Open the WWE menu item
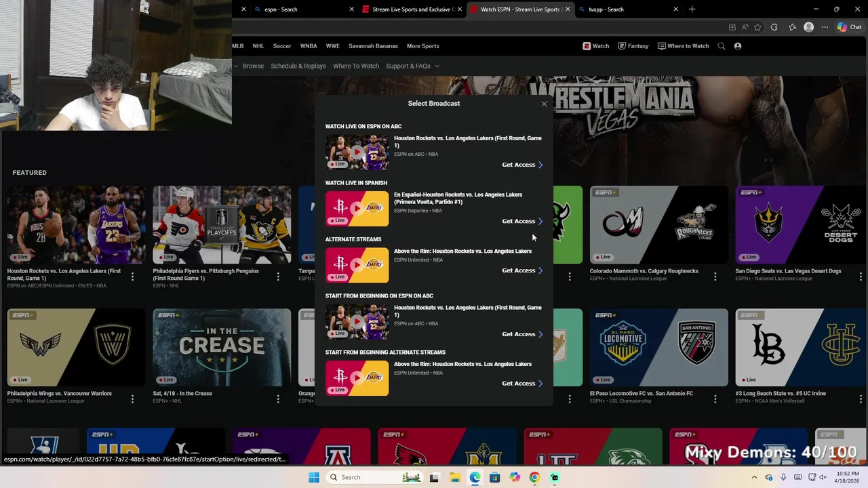868x488 pixels. [x=333, y=46]
